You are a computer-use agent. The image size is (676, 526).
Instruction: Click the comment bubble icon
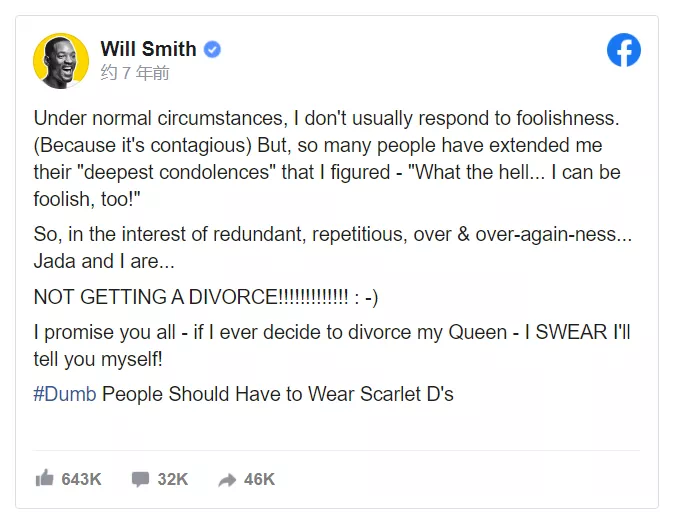click(x=140, y=479)
